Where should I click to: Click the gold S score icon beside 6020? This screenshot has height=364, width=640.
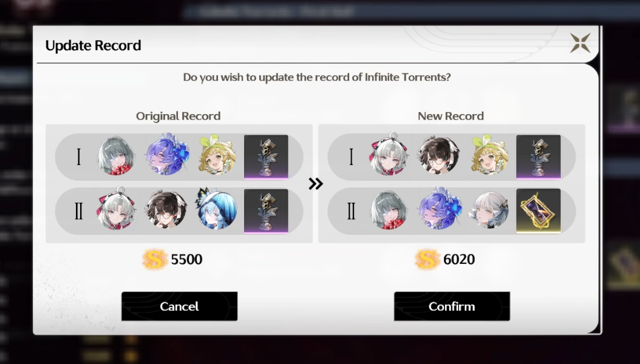pos(427,260)
